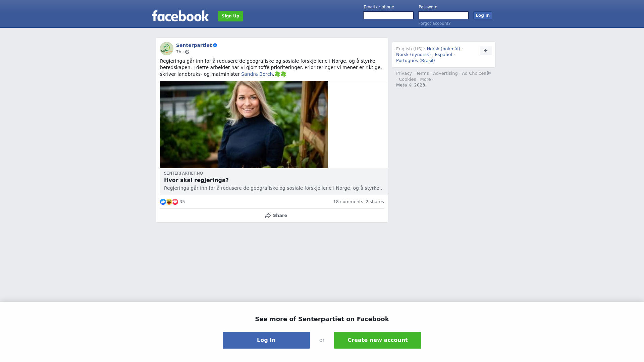Click the verified badge beside Senterpartiet
Screen dimensions: 644x362
[215, 45]
